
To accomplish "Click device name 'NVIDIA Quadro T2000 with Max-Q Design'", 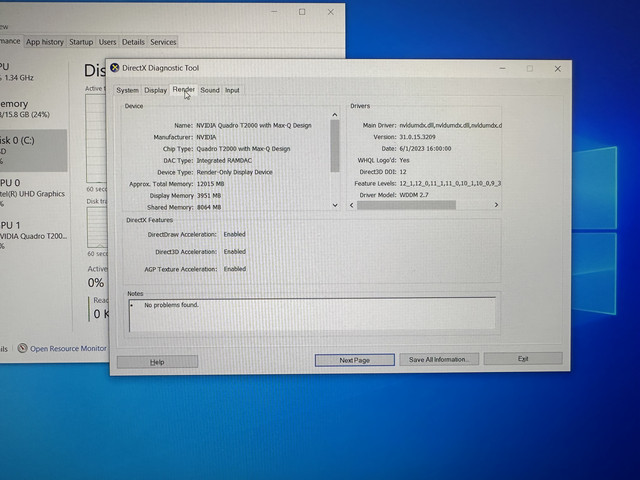I will tap(254, 125).
